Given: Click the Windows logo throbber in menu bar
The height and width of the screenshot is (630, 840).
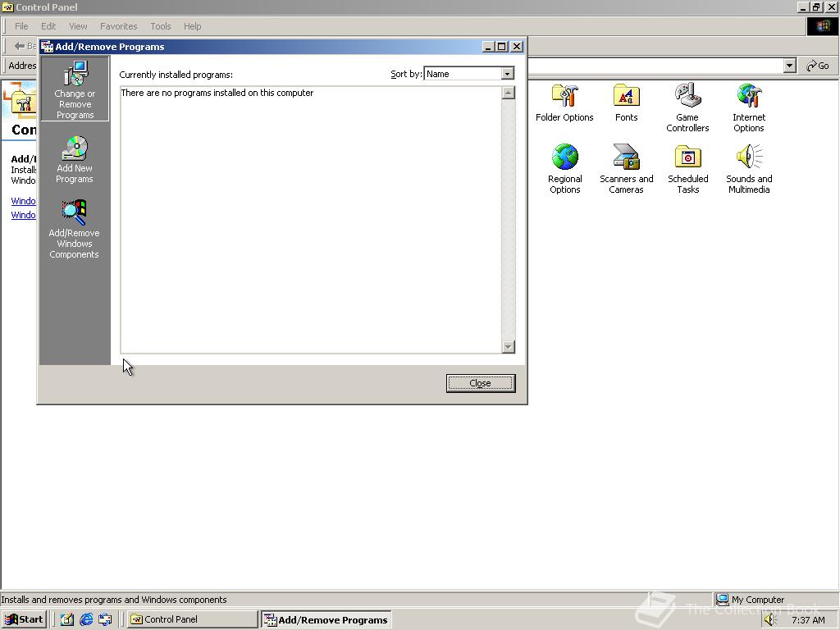Looking at the screenshot, I should (822, 26).
